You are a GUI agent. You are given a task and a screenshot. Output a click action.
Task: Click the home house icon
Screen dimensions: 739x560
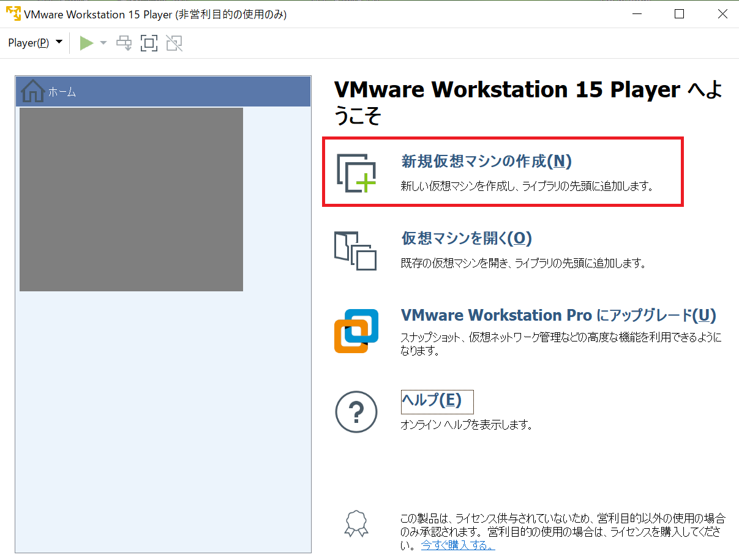(32, 92)
